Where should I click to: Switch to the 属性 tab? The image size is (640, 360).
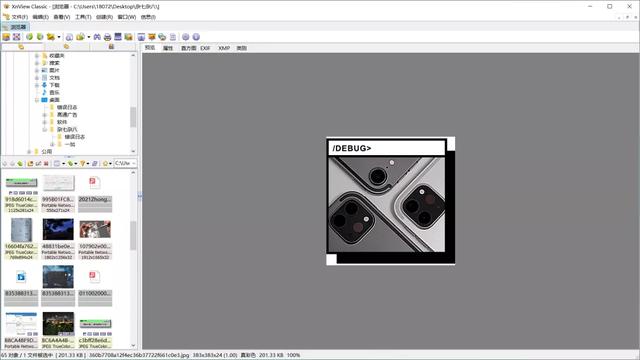click(168, 48)
